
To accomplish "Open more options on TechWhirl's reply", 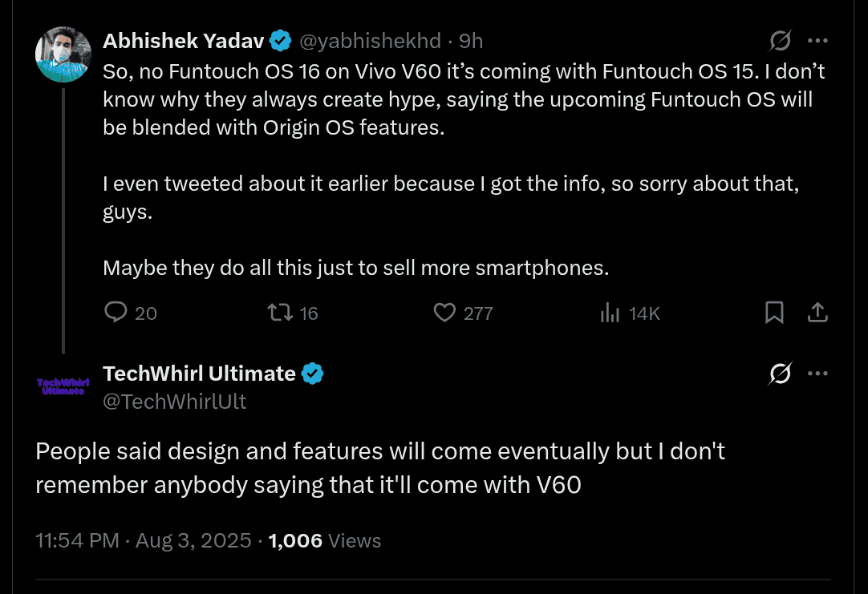I will (817, 373).
